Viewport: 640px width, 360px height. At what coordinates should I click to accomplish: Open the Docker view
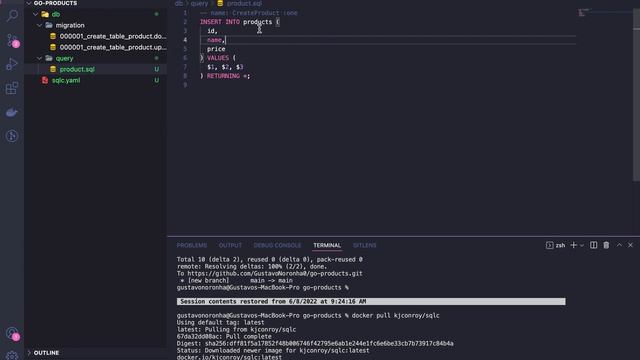pyautogui.click(x=12, y=112)
